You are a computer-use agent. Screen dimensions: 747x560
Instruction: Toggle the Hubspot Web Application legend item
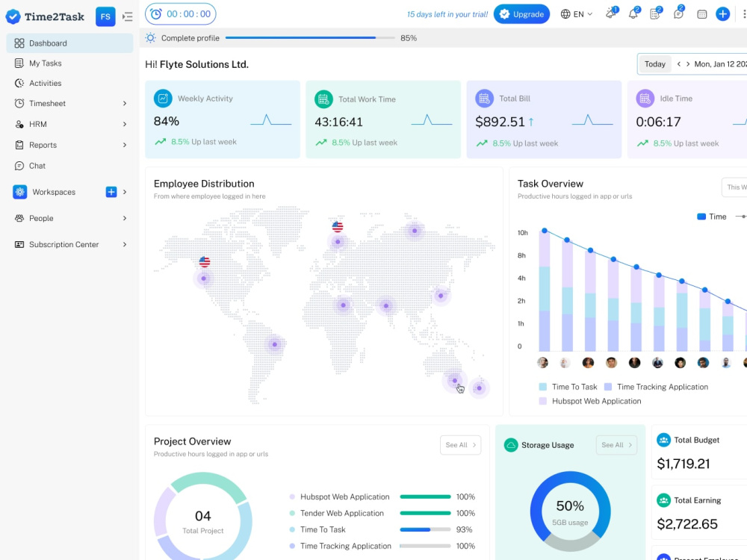590,401
